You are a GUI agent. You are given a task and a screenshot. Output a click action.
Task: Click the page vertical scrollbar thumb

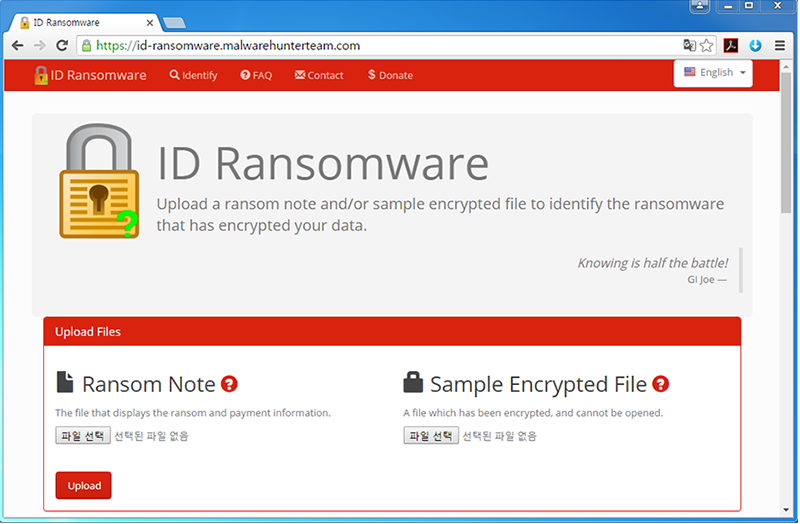click(x=786, y=143)
